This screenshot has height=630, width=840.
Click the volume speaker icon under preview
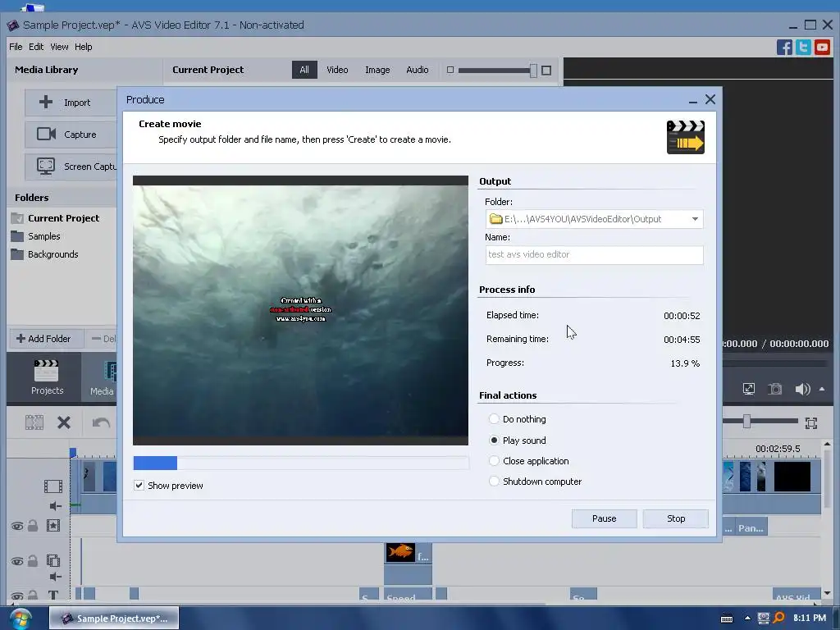pyautogui.click(x=802, y=389)
